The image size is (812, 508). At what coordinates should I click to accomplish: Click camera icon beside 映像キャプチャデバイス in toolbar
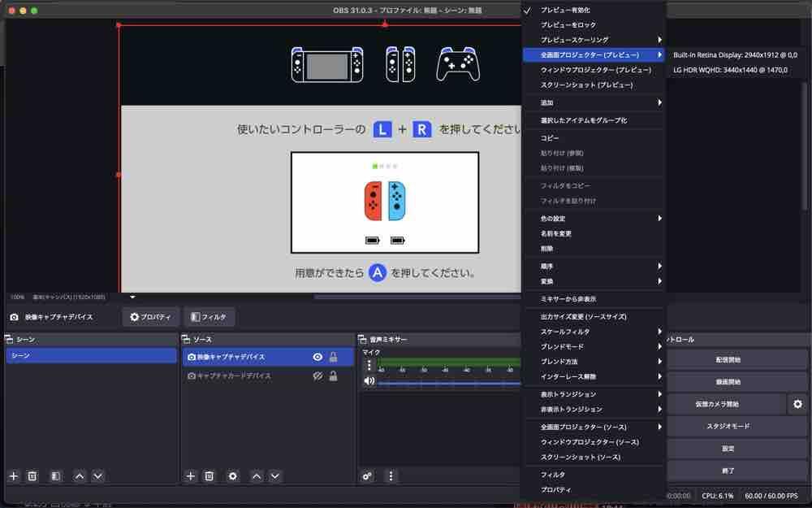14,317
